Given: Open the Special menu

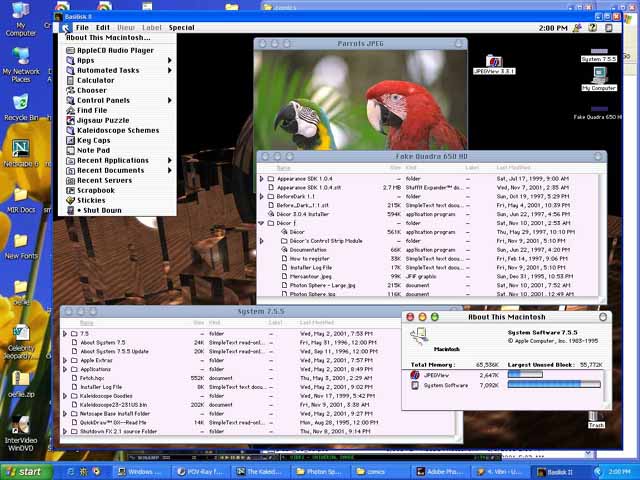Looking at the screenshot, I should click(181, 28).
